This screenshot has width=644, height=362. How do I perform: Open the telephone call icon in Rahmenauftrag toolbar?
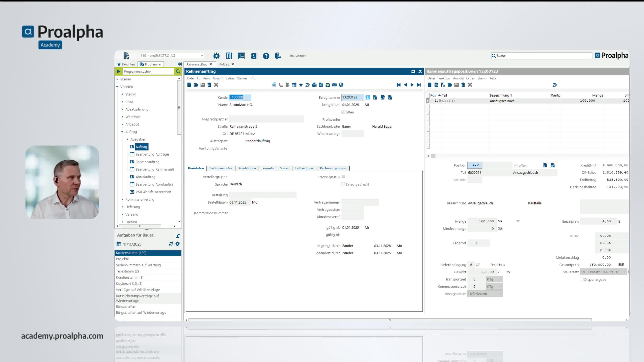point(281,85)
